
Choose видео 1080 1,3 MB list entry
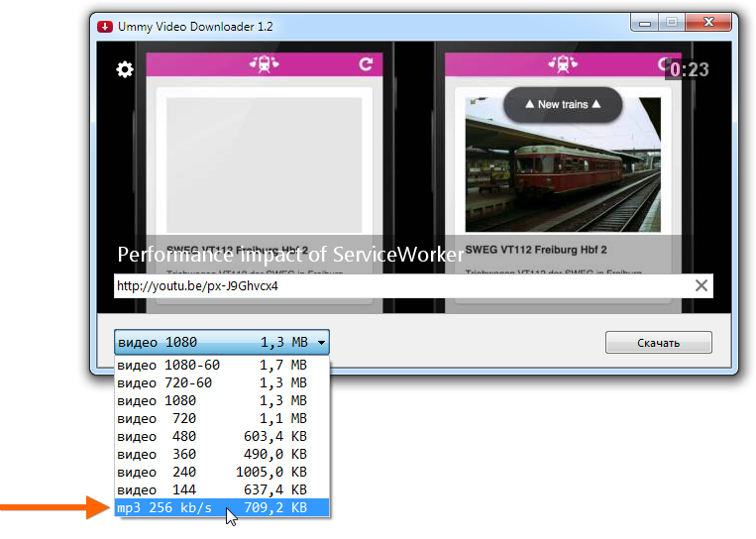pos(222,400)
